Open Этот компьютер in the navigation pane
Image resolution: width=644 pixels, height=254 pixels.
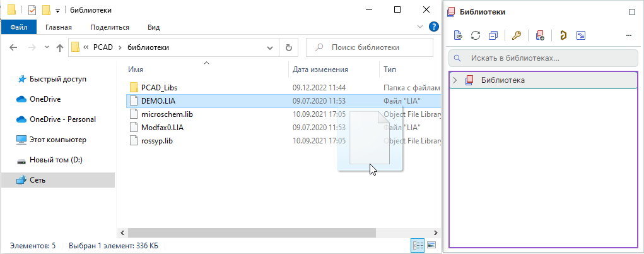58,140
